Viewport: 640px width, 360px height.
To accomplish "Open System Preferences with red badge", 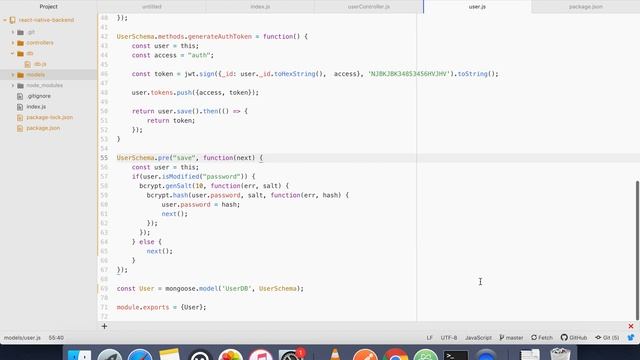I will point(291,355).
